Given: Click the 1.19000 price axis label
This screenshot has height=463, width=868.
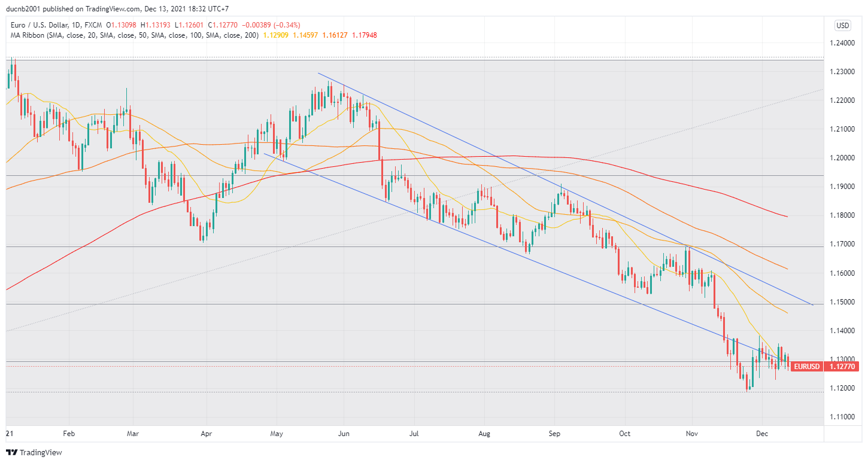Looking at the screenshot, I should [843, 187].
